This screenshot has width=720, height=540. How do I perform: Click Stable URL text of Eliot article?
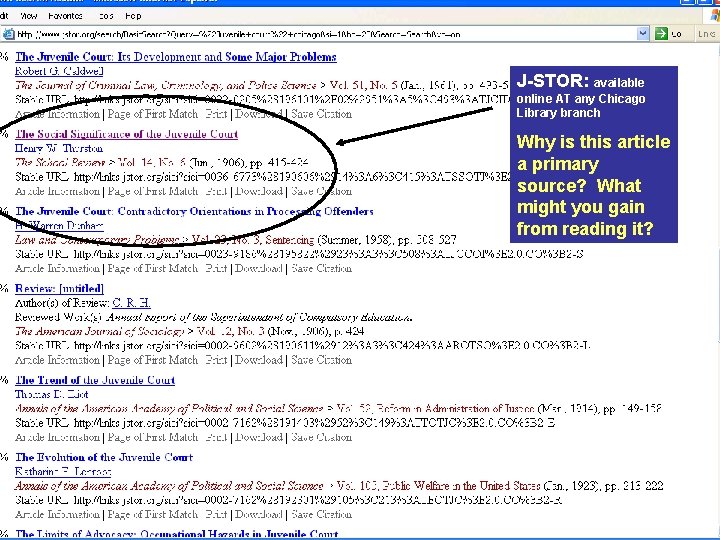click(x=285, y=423)
